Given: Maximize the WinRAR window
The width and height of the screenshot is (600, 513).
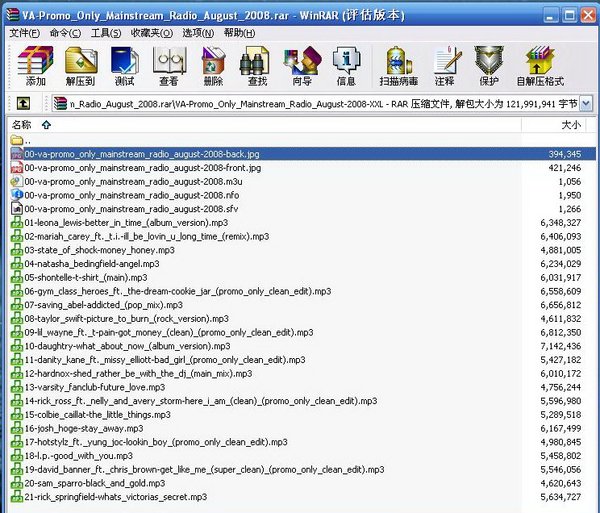Looking at the screenshot, I should 569,15.
